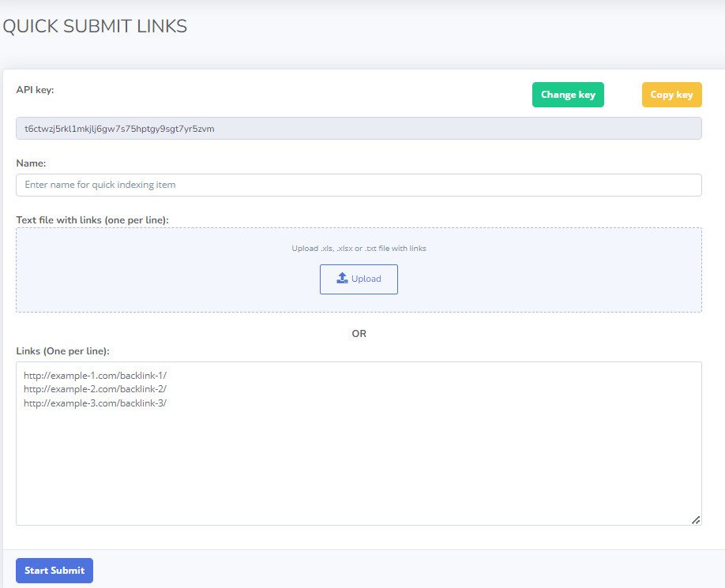Click the Quick Submit Links heading
Screen dimensions: 725x588
[x=95, y=26]
